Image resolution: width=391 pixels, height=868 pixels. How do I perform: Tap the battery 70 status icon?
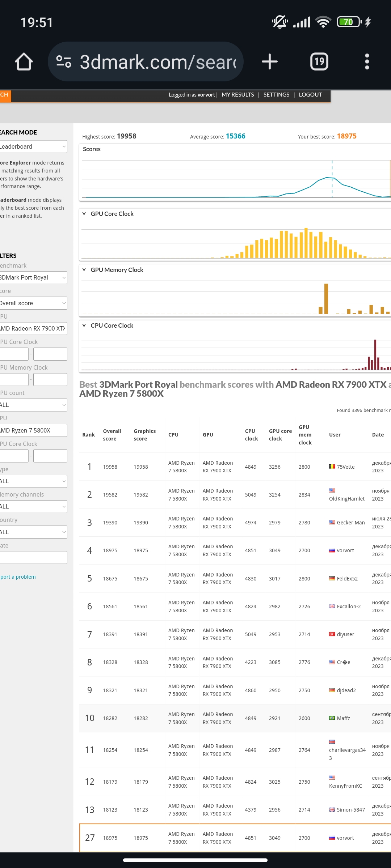coord(349,22)
